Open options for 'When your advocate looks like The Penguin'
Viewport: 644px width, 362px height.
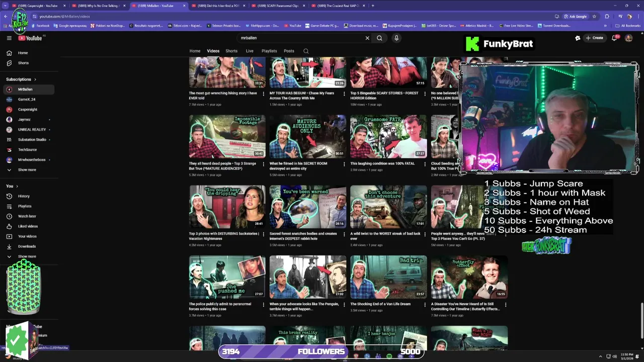[344, 305]
